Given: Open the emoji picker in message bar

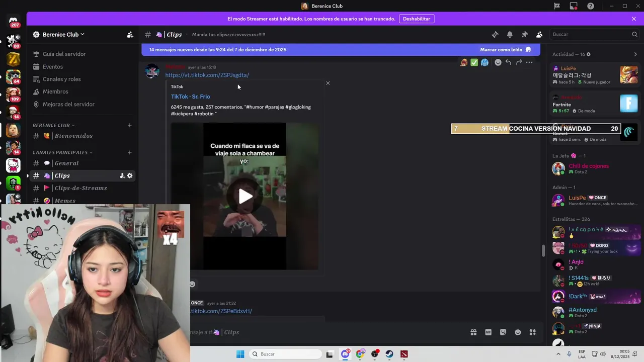Looking at the screenshot, I should [518, 332].
